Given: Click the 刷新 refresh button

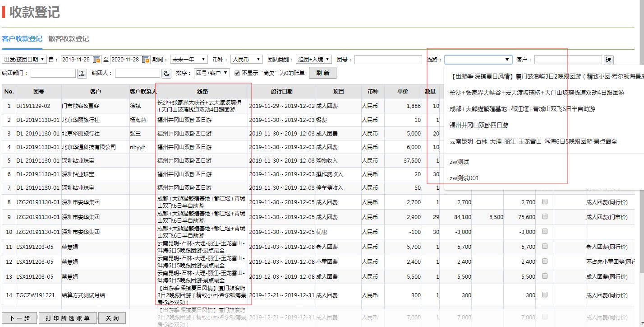Looking at the screenshot, I should (322, 73).
